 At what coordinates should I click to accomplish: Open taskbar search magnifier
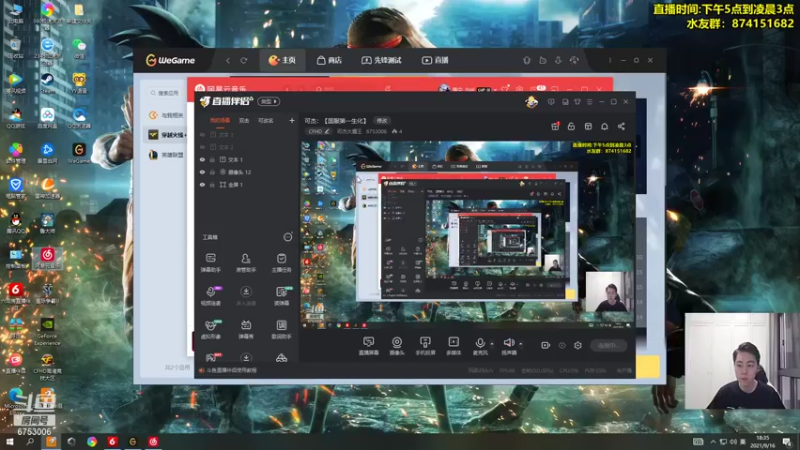(30, 441)
